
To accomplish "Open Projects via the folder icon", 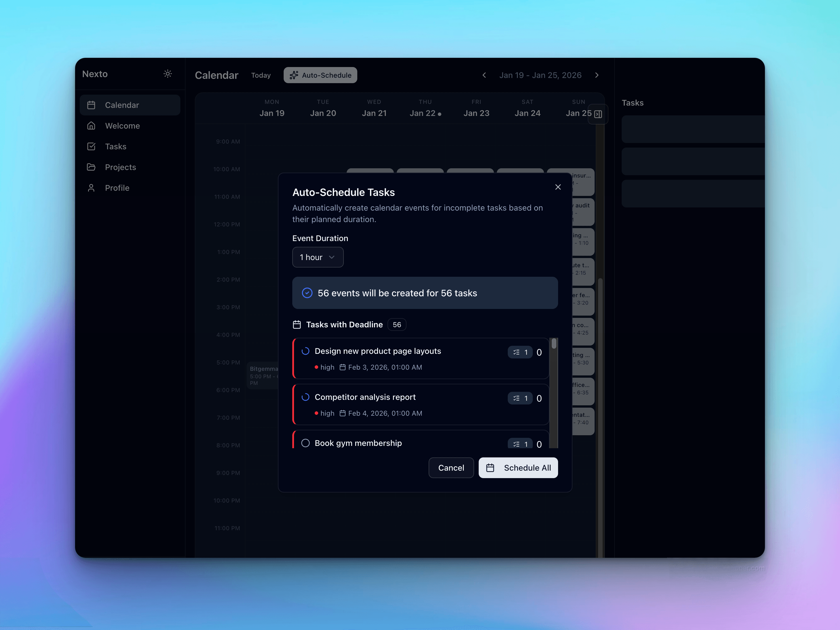I will [x=91, y=167].
